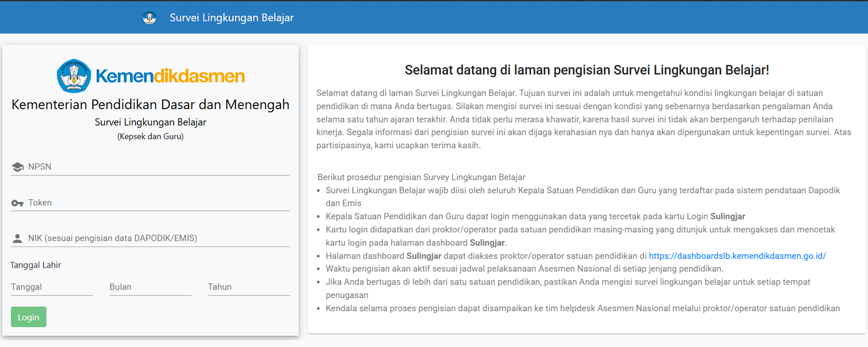The height and width of the screenshot is (347, 868).
Task: Click the bullet starting "Kepala Satuan Pendidikan dan Guru"
Action: coord(535,216)
